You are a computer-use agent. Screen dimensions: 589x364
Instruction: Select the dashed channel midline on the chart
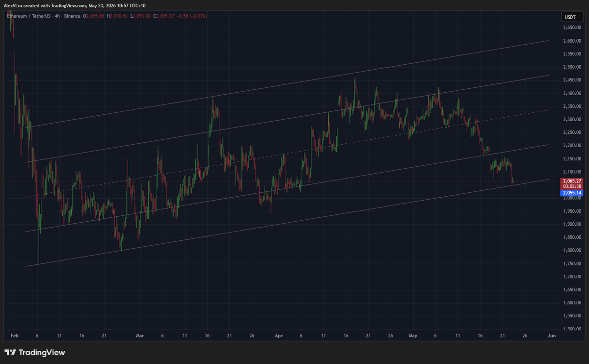pos(287,154)
